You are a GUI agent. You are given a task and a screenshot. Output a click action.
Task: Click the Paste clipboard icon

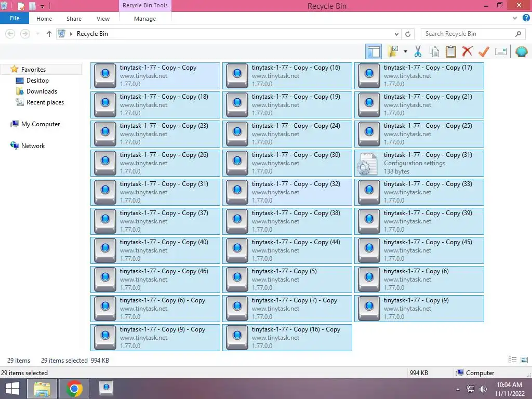450,51
